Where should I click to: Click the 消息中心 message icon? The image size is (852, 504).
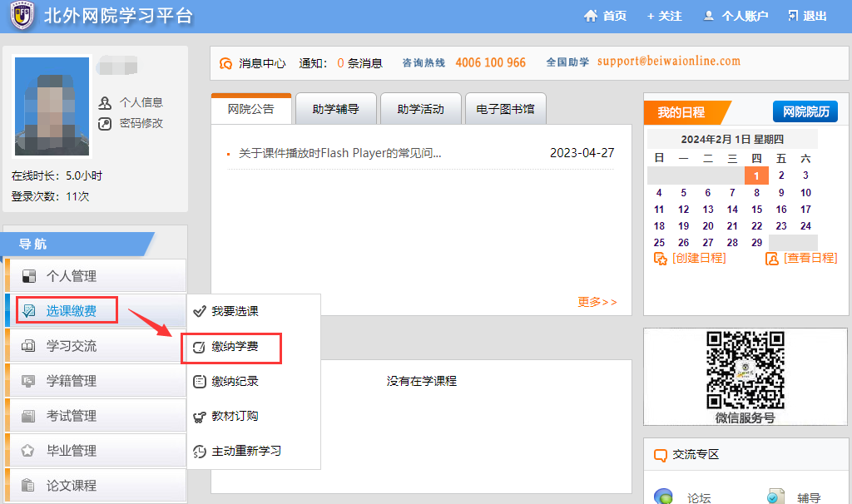coord(225,63)
